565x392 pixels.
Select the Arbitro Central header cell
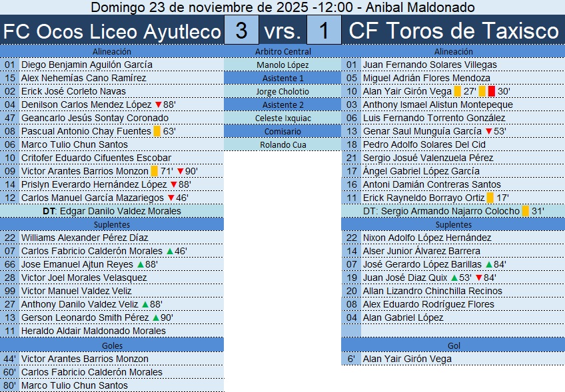282,51
